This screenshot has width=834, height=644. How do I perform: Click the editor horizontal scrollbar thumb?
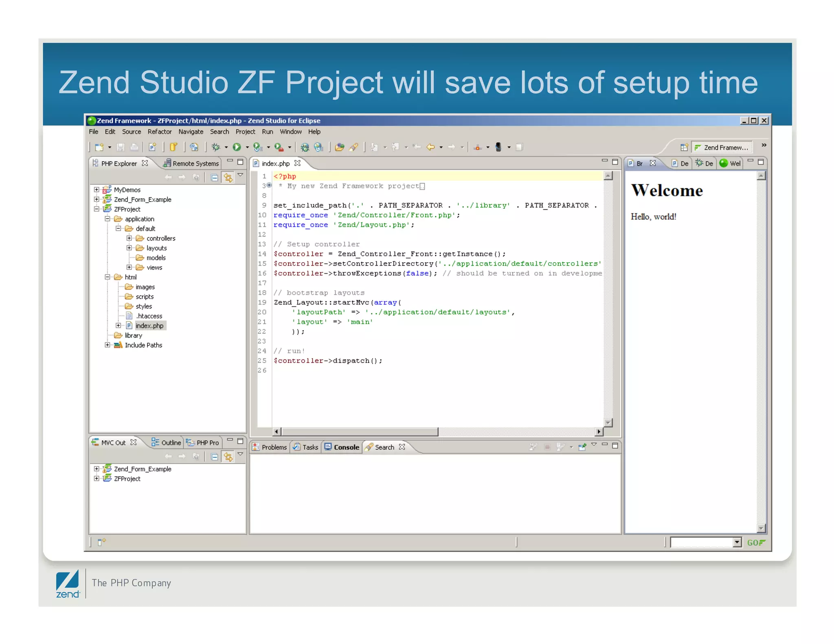(x=360, y=431)
